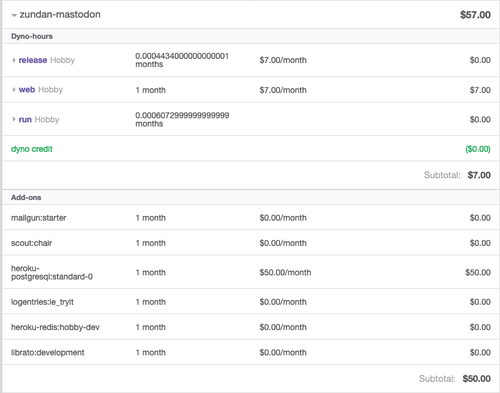500x393 pixels.
Task: Select the $50.00 Add-ons subtotal
Action: click(x=476, y=379)
